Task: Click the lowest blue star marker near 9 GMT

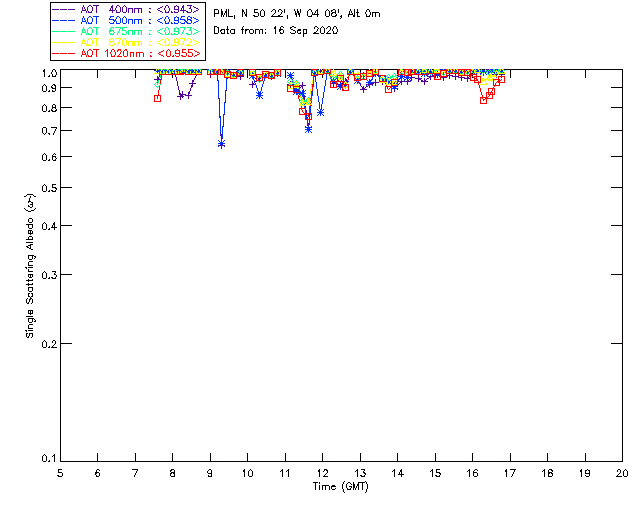Action: (x=222, y=144)
